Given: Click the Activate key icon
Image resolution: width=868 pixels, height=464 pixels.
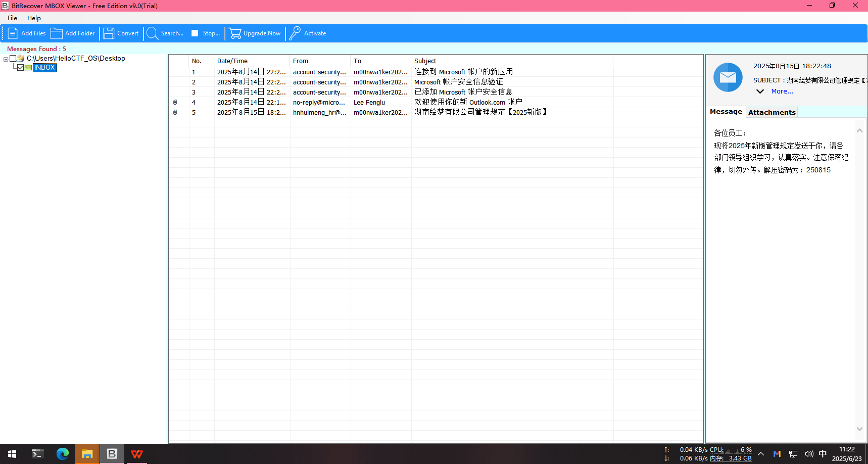Looking at the screenshot, I should (x=295, y=33).
